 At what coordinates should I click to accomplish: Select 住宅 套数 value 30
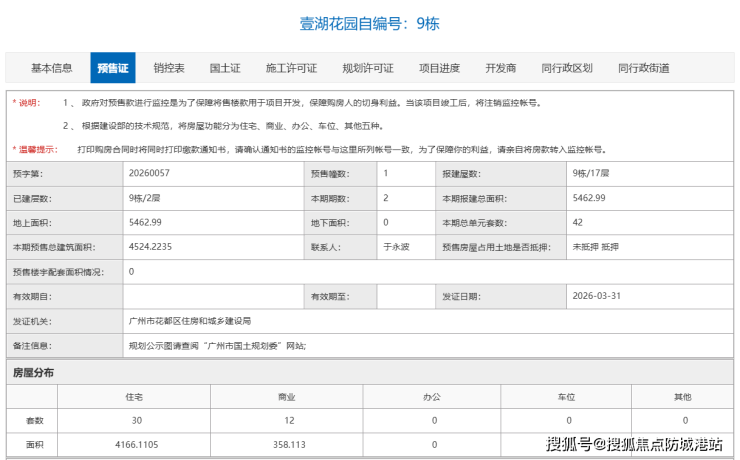[137, 420]
